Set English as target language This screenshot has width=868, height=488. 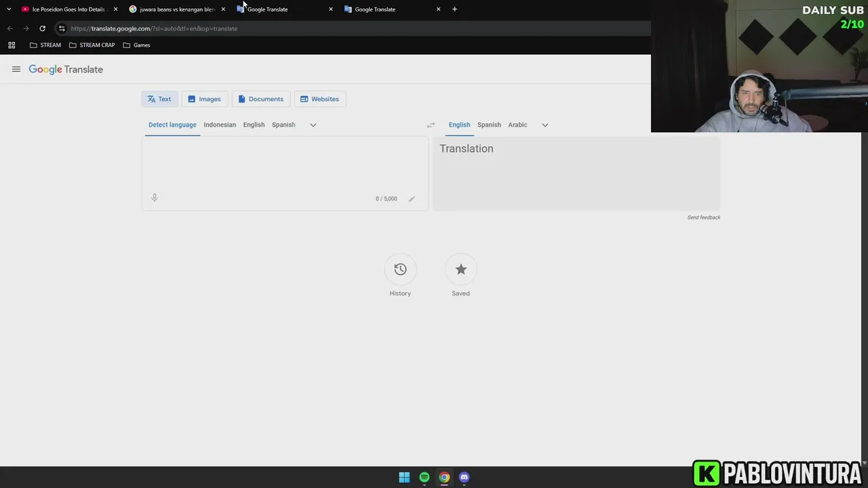(x=459, y=125)
